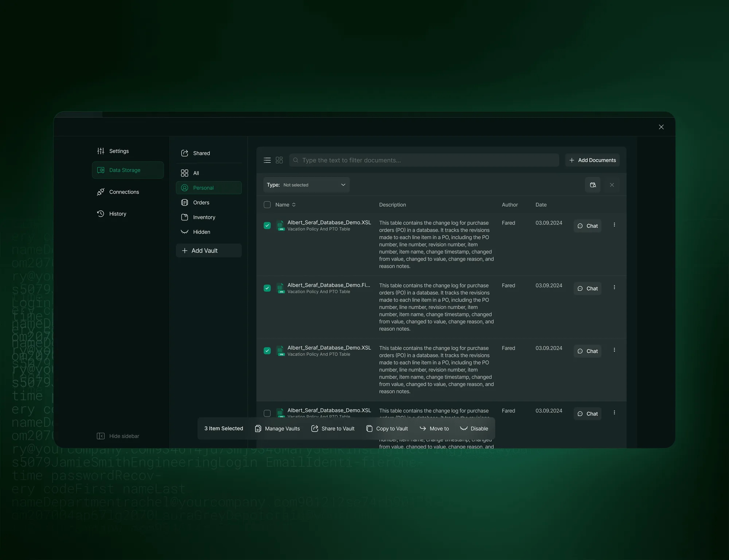The height and width of the screenshot is (560, 729).
Task: Click Manage Vaults in the selection bar
Action: [x=277, y=428]
